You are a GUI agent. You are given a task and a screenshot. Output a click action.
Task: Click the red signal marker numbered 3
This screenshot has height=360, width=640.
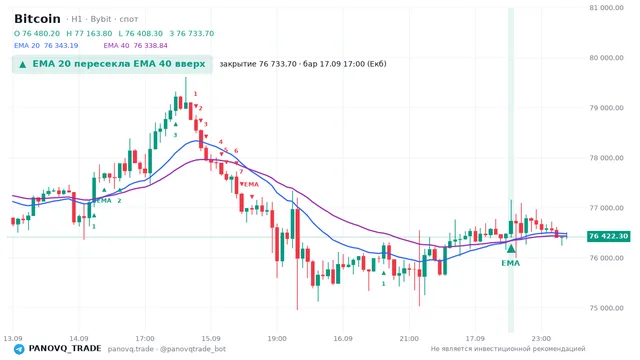click(x=205, y=124)
